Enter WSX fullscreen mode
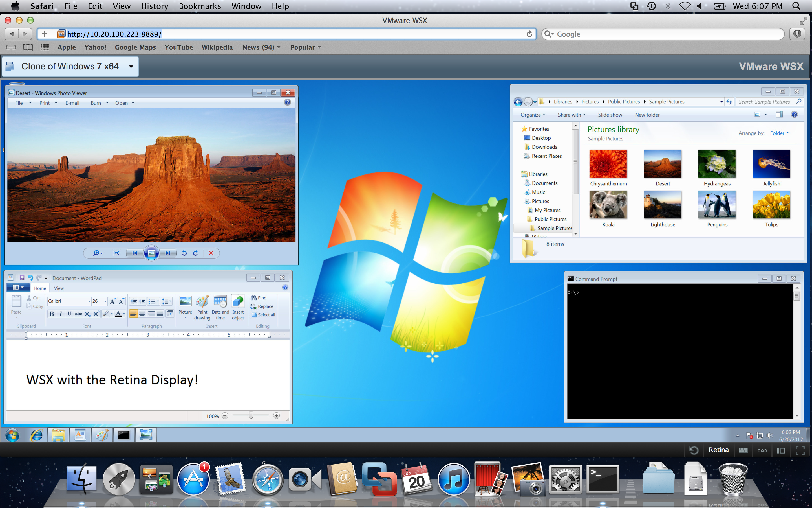The width and height of the screenshot is (812, 508). click(800, 450)
